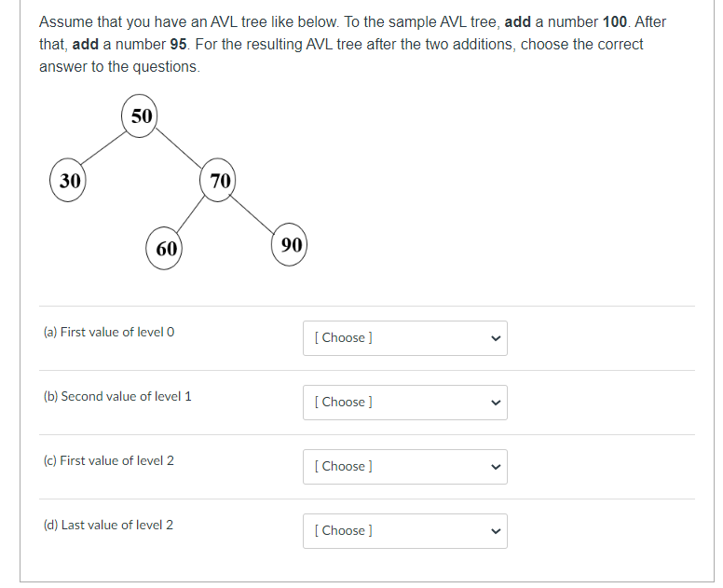Click the bold number 95 in the question text

[178, 45]
